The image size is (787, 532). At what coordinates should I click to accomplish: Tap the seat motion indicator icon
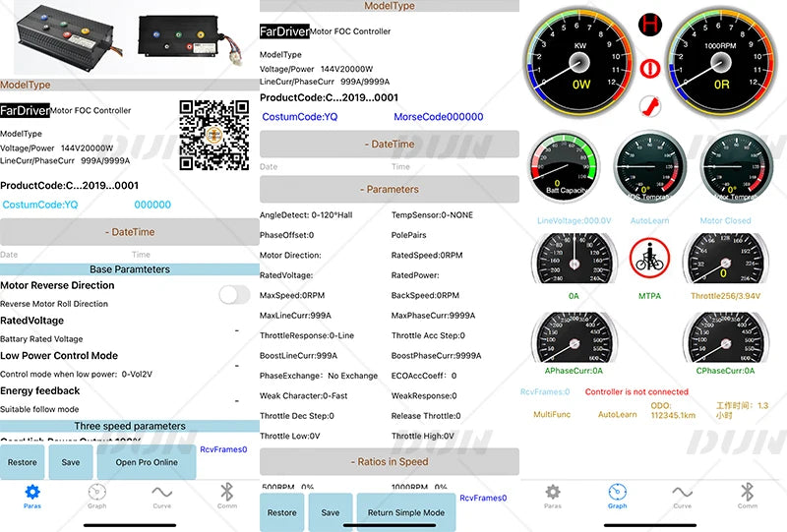point(650,106)
